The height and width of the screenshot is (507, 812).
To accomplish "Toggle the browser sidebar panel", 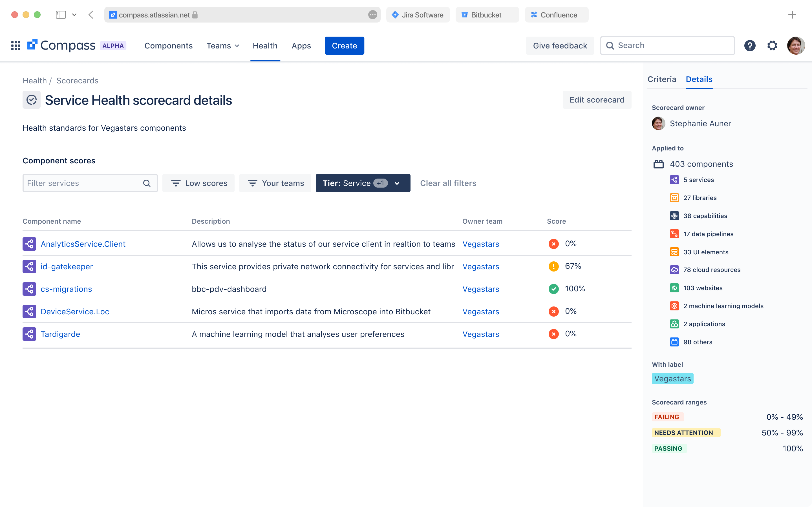I will click(61, 15).
